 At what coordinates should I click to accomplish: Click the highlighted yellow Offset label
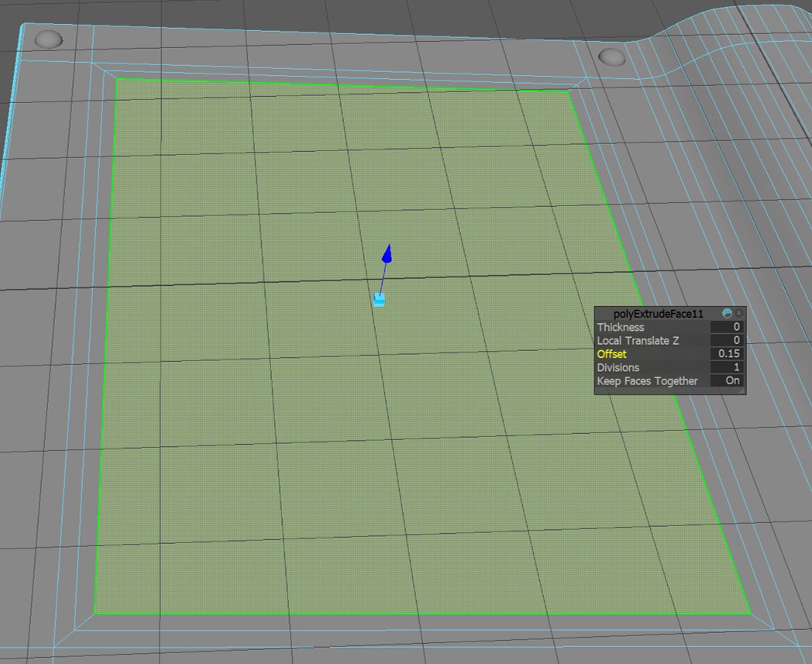611,353
